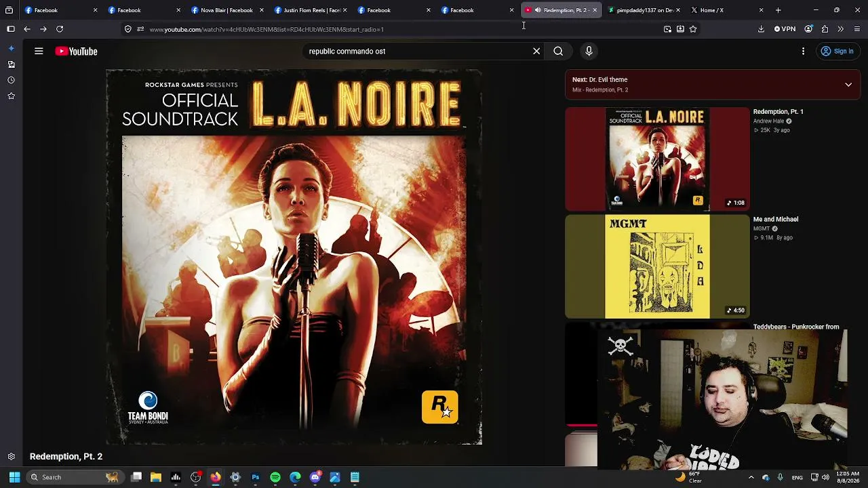Screen dimensions: 868x488
Task: Open Spotify from the taskbar
Action: (x=275, y=477)
